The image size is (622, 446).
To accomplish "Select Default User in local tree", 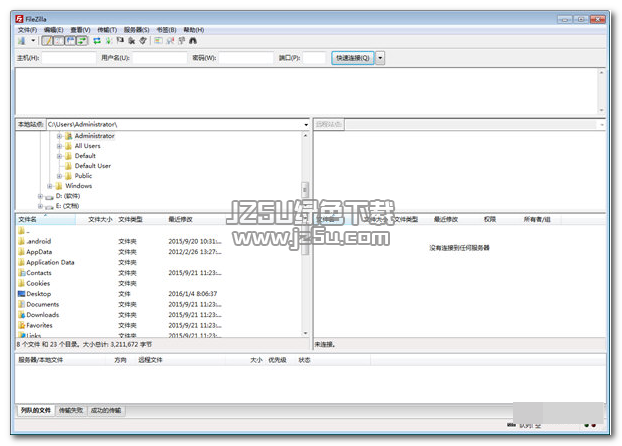I will click(93, 166).
